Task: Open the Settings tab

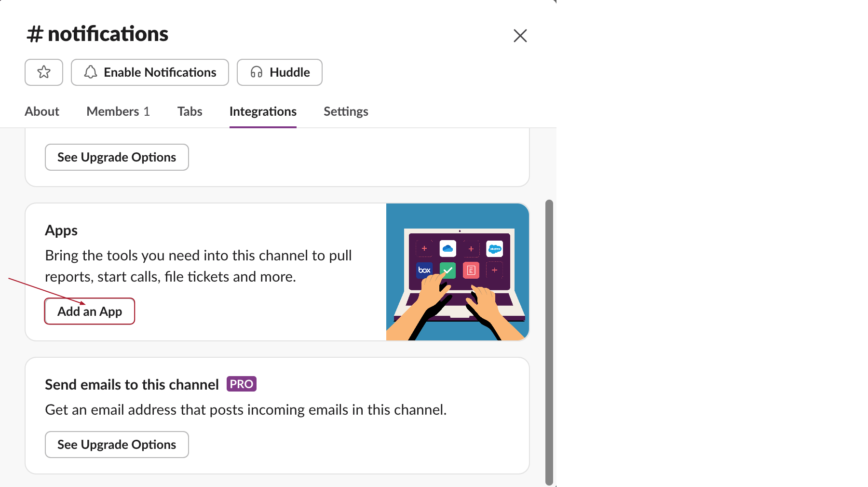Action: pos(346,111)
